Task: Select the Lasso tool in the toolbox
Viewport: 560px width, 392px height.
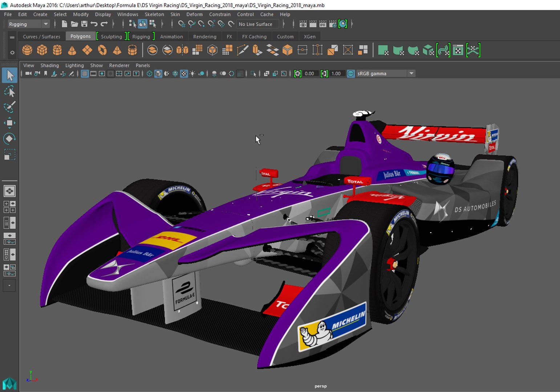Action: (x=9, y=91)
